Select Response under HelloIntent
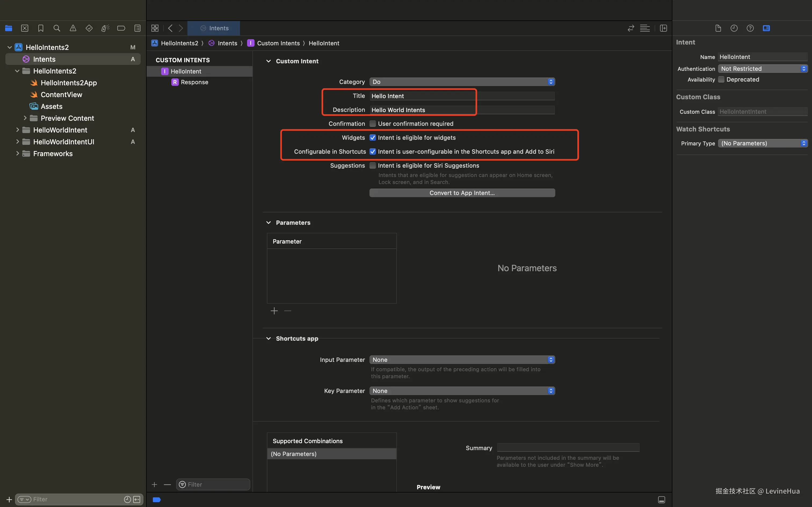The image size is (812, 507). click(x=194, y=82)
